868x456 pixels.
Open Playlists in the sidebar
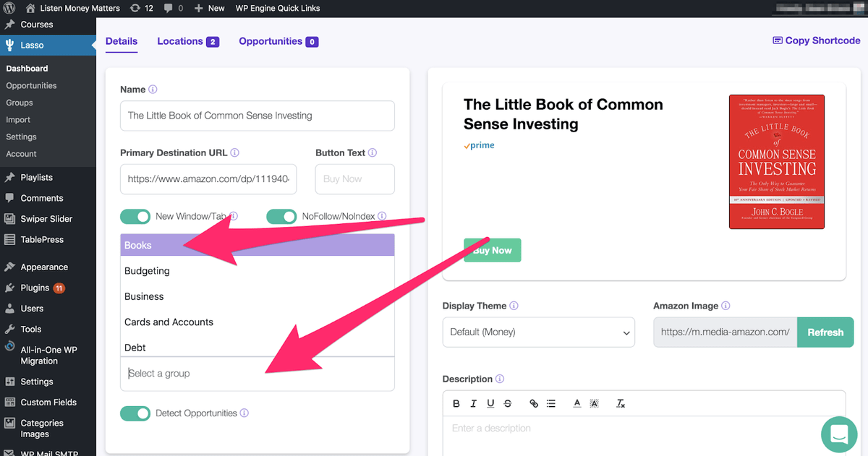[x=36, y=177]
